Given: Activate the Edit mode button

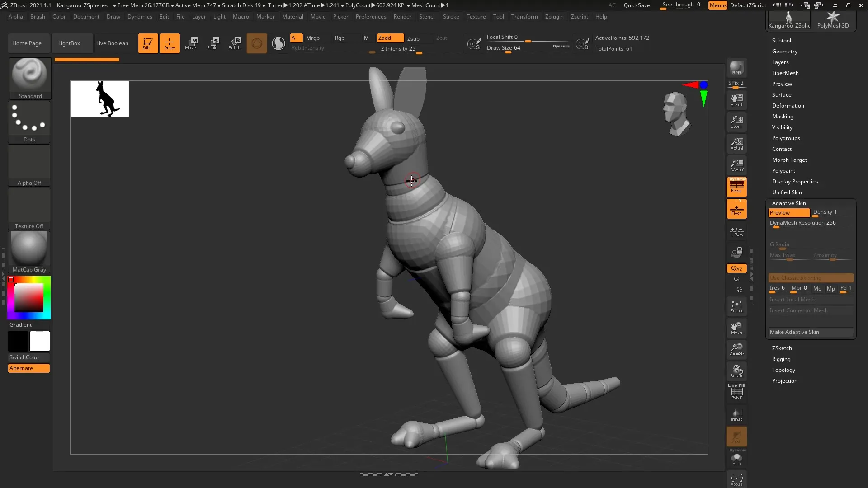Looking at the screenshot, I should [x=148, y=43].
